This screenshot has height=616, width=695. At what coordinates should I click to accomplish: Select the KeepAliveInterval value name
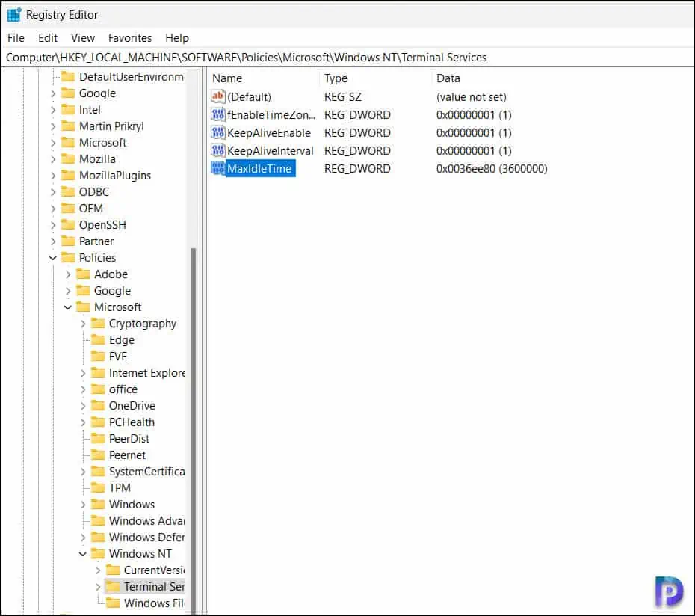click(270, 151)
